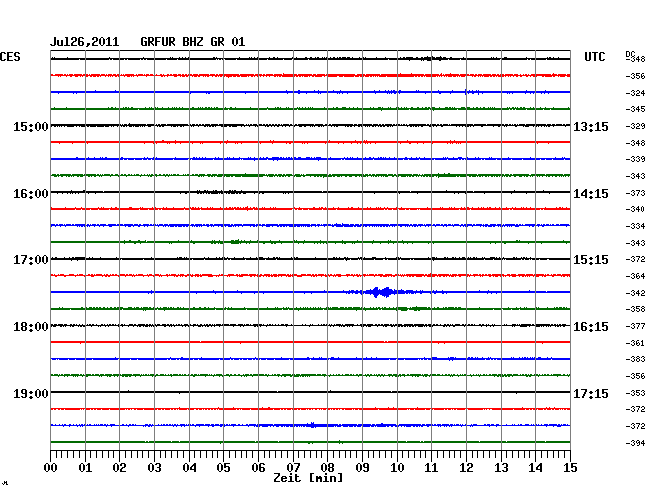The width and height of the screenshot is (650, 494).
Task: Select minute tick label 14
Action: [535, 468]
